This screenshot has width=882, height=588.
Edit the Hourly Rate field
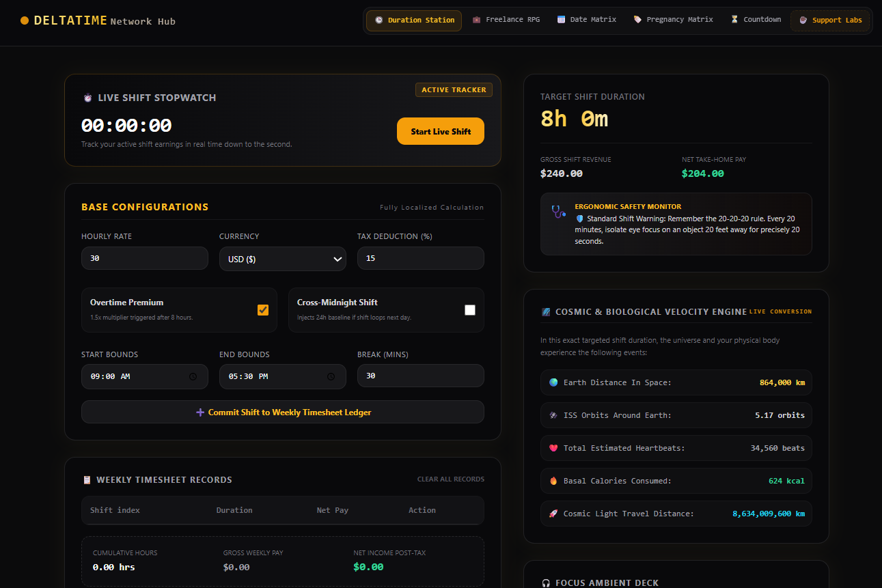145,258
